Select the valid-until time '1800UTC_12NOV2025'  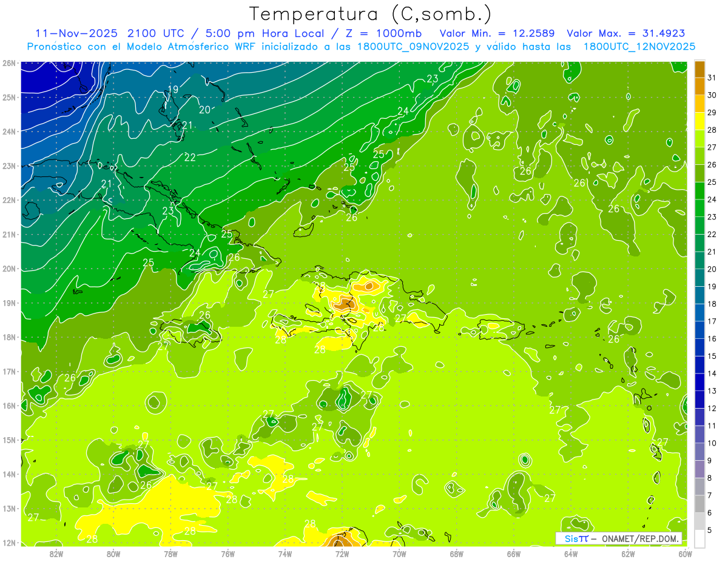coord(639,47)
